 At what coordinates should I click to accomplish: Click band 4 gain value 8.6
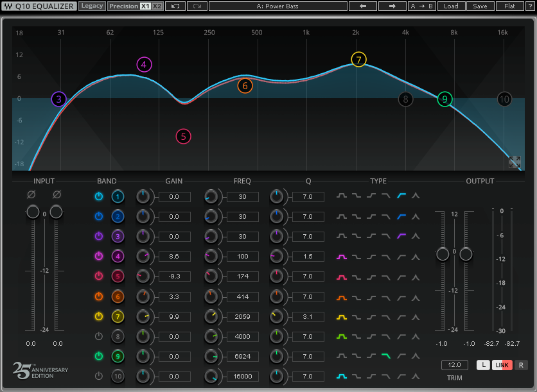[174, 257]
